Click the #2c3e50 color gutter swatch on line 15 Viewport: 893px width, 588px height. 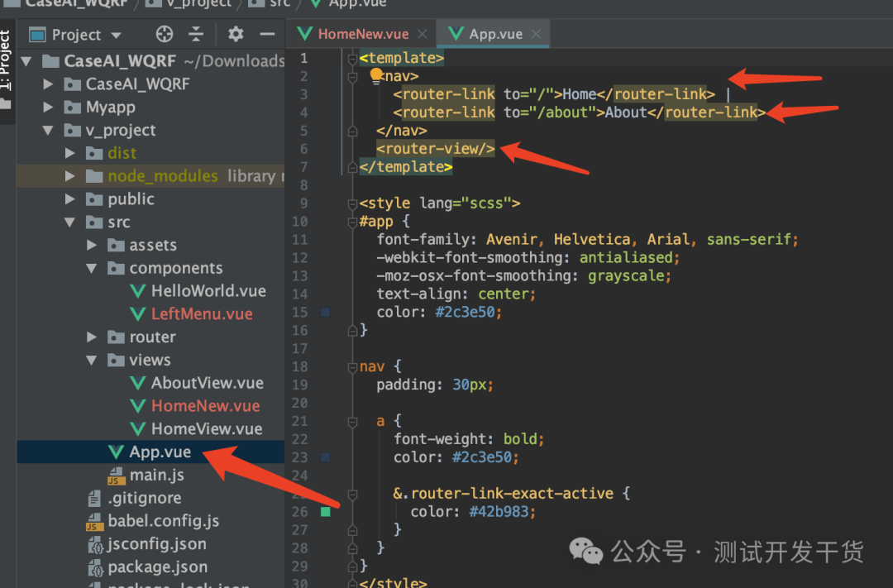326,312
